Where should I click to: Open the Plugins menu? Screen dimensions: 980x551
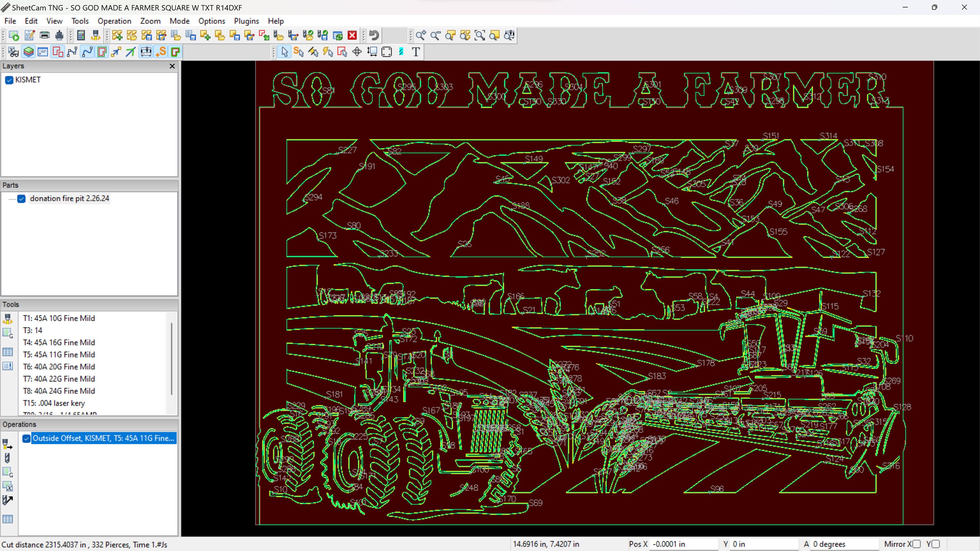[x=246, y=21]
